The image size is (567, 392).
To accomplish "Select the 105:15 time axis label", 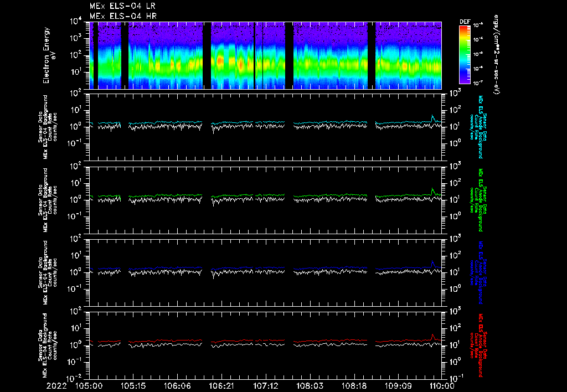I will point(133,386).
